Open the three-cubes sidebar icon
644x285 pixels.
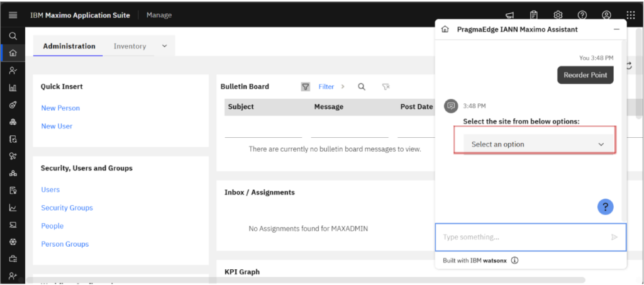(13, 122)
